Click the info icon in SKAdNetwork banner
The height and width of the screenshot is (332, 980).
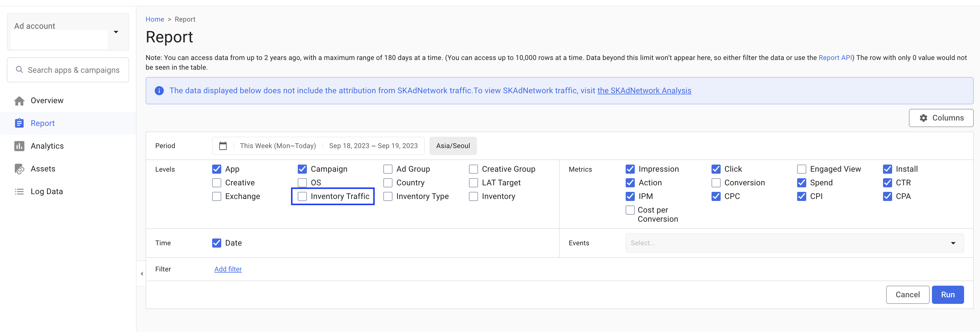pos(159,91)
